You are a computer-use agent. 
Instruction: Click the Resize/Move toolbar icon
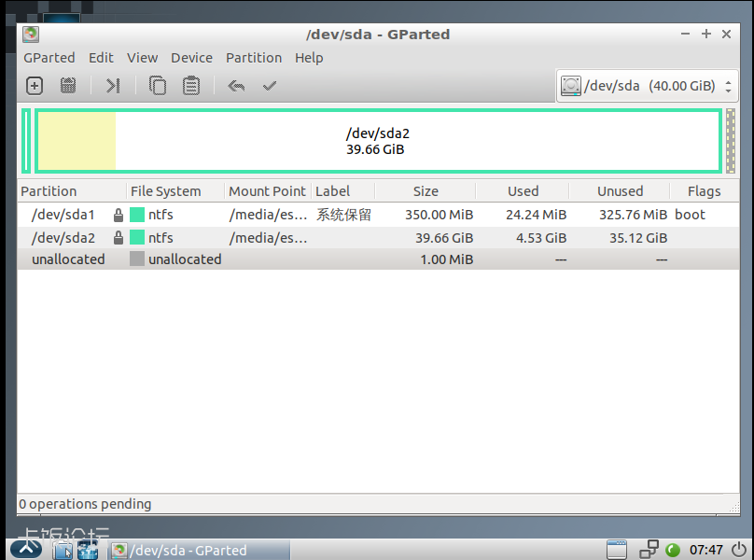(x=113, y=86)
